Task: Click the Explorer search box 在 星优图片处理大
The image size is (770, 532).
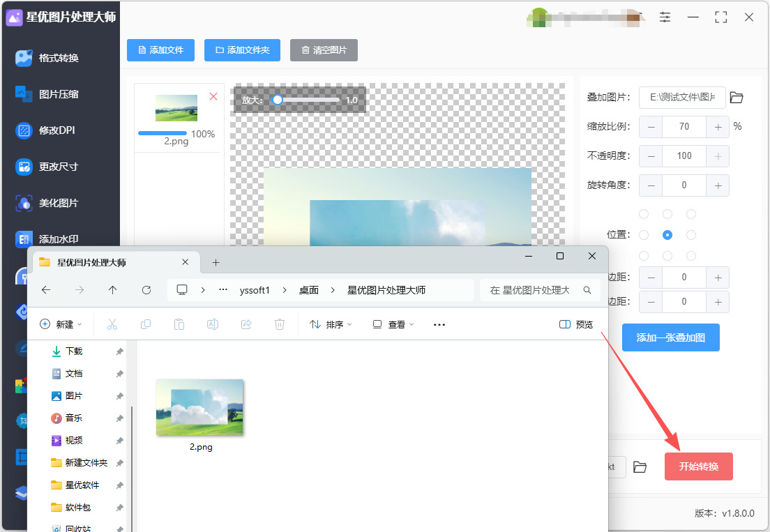Action: 540,290
